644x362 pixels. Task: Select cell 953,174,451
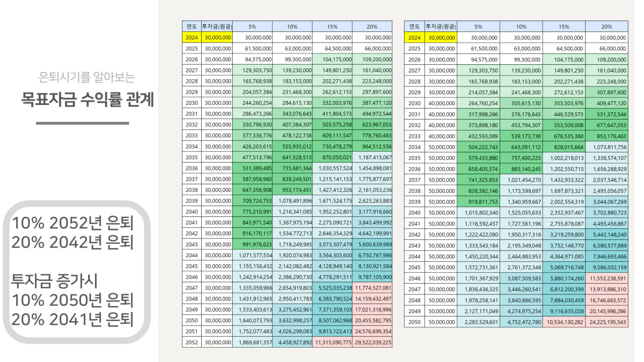click(x=292, y=190)
